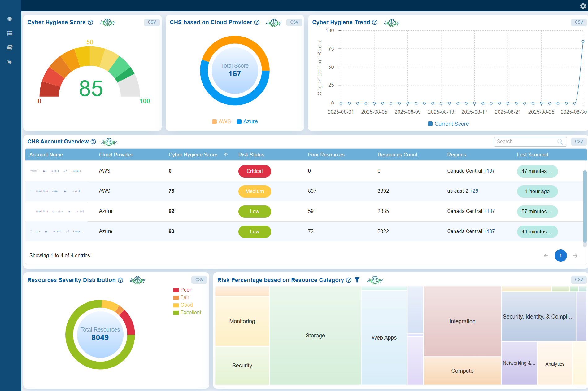Toggle Current Score legend in trend chart

(448, 124)
